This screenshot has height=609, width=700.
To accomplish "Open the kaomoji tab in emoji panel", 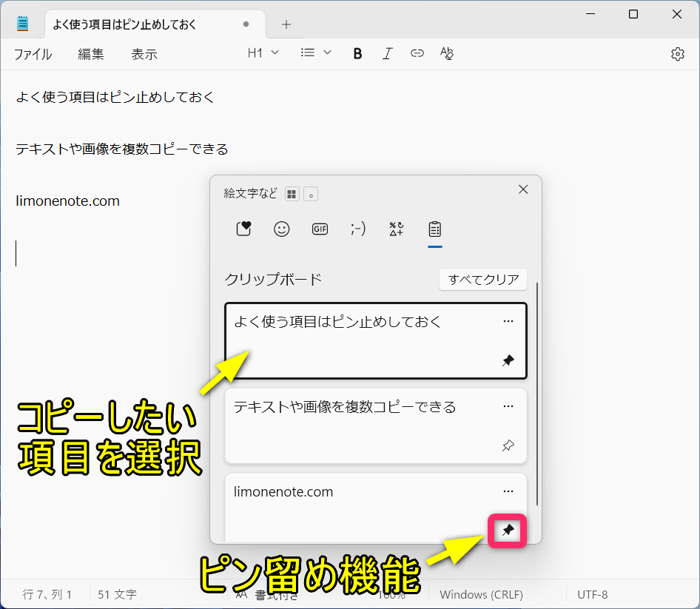I will coord(358,229).
